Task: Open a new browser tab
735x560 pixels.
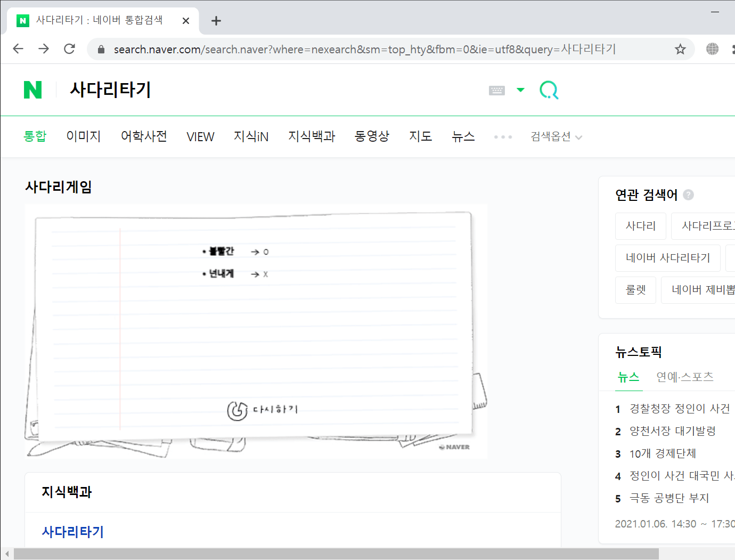Action: 216,21
